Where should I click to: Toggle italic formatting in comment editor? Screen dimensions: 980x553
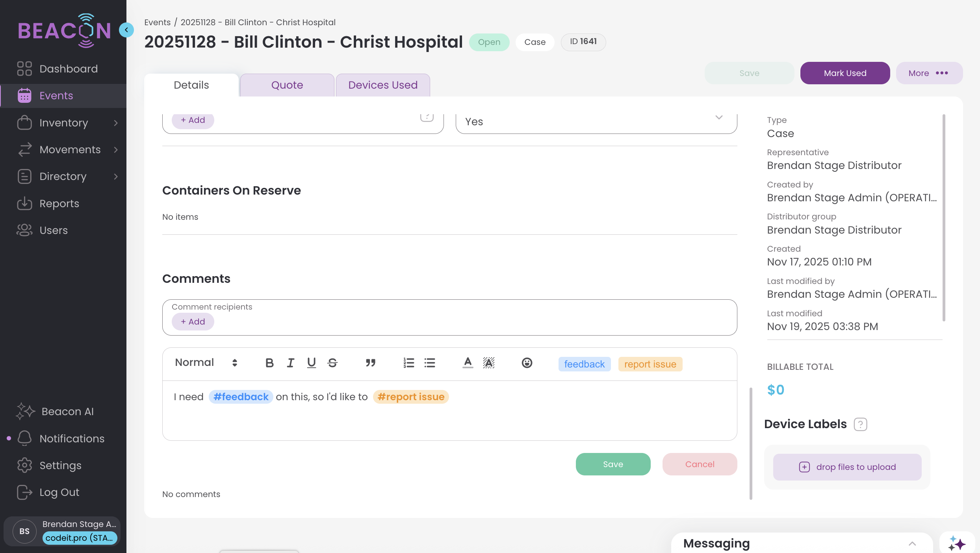pyautogui.click(x=290, y=363)
